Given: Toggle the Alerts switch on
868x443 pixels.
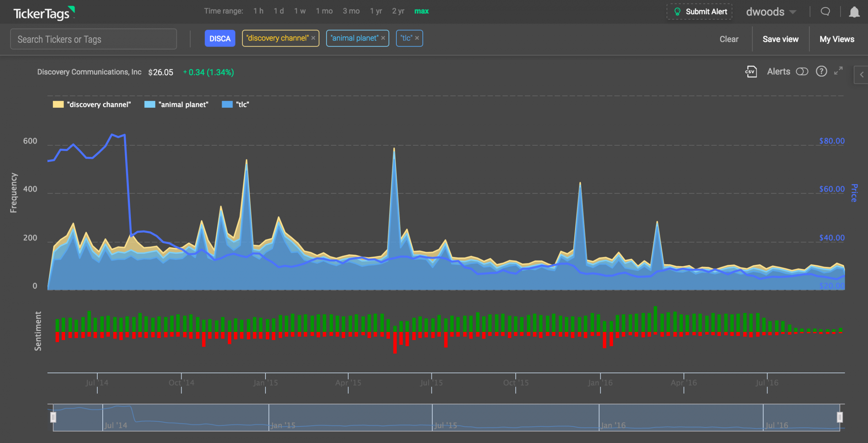Looking at the screenshot, I should pos(802,72).
